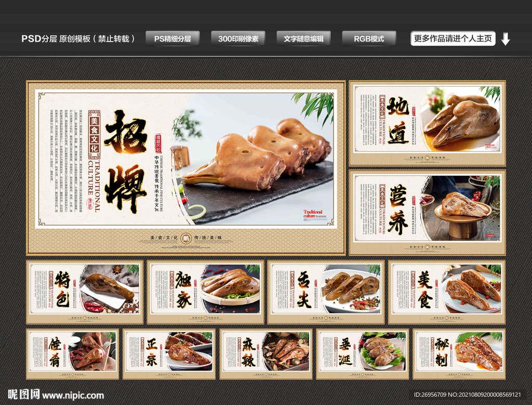
Task: Click the RGB模式 button
Action: 369,38
